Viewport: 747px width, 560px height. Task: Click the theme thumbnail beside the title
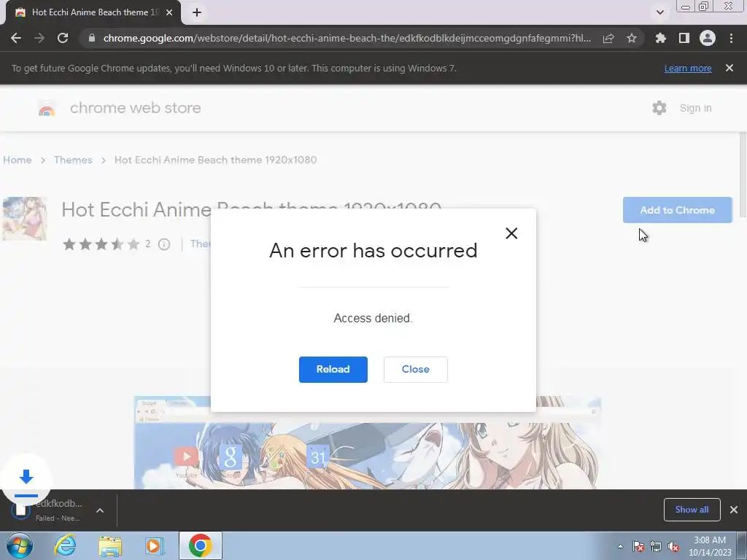(x=25, y=219)
